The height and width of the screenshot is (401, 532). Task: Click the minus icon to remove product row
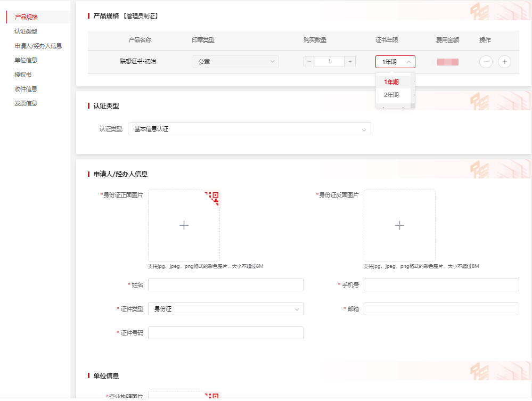click(x=486, y=62)
